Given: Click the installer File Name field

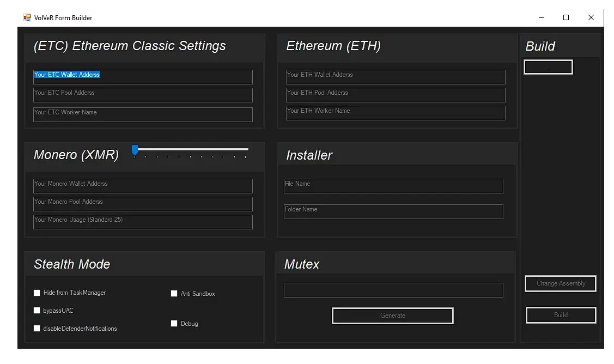Looking at the screenshot, I should click(x=393, y=186).
